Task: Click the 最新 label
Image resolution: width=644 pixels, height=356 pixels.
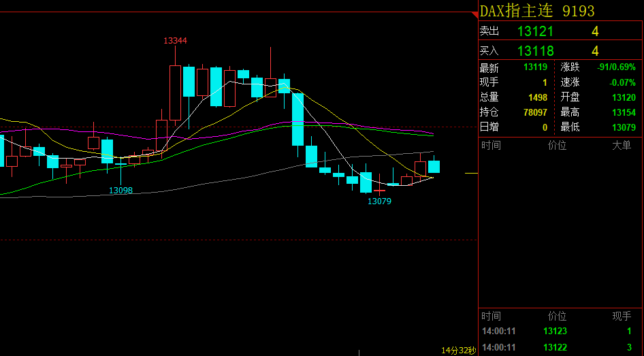Action: click(489, 67)
